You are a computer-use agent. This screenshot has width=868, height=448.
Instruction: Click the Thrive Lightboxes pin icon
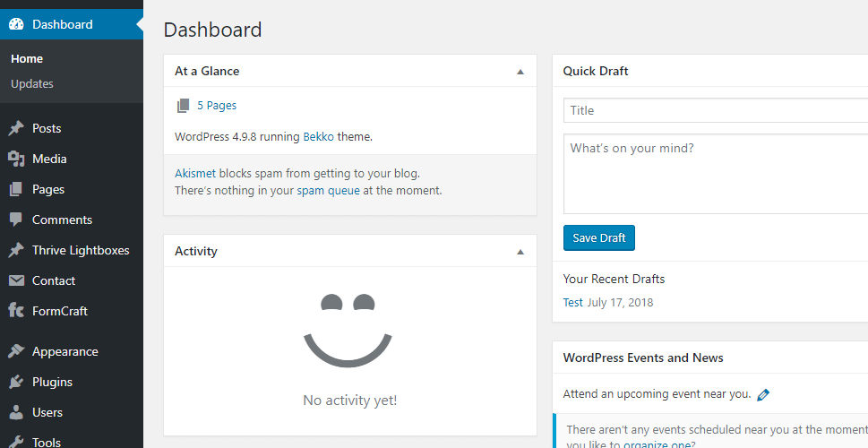16,250
